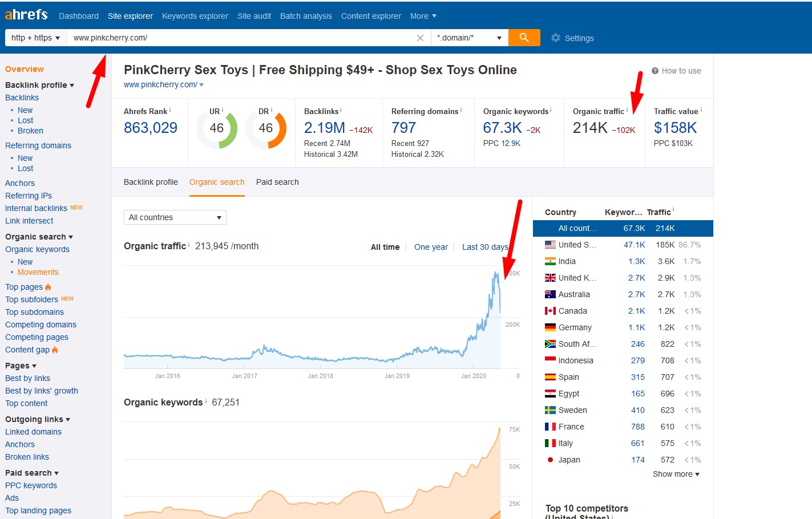The image size is (812, 519).
Task: Click the Spain flag icon
Action: coord(550,377)
